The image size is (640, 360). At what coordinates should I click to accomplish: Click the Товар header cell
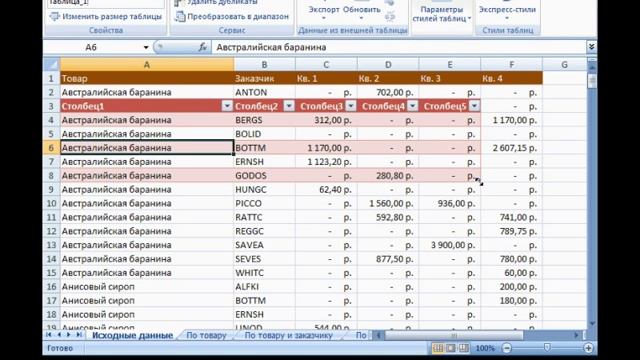point(147,78)
